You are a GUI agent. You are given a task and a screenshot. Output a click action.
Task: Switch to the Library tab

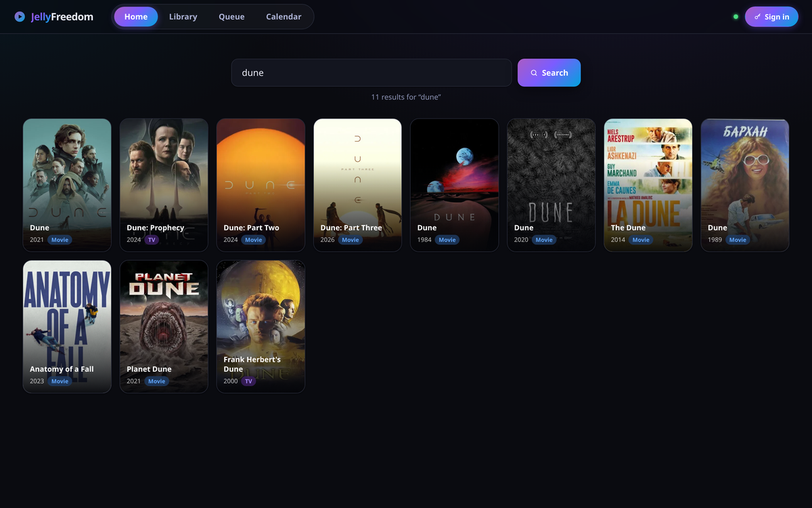click(x=183, y=16)
